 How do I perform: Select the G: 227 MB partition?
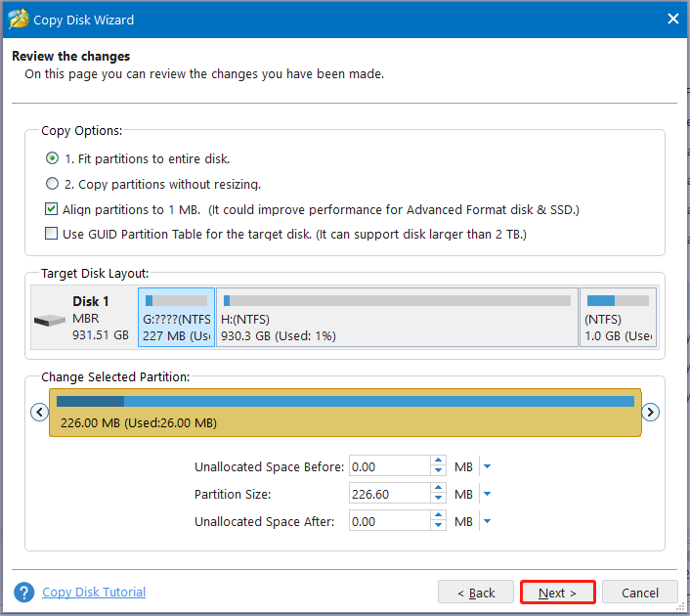click(x=176, y=318)
